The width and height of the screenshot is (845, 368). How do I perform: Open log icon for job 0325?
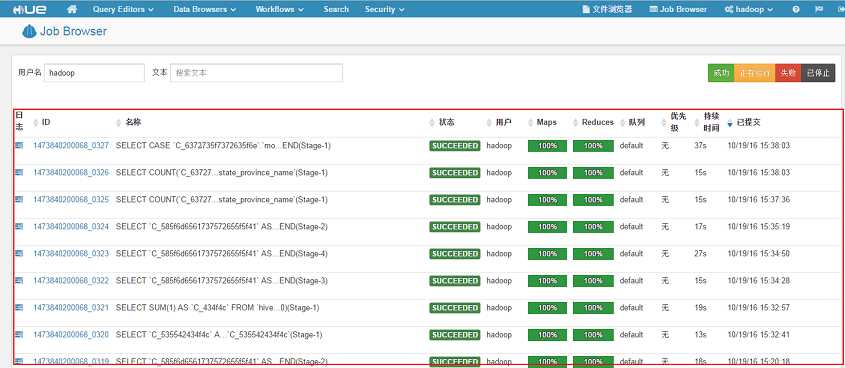(19, 199)
